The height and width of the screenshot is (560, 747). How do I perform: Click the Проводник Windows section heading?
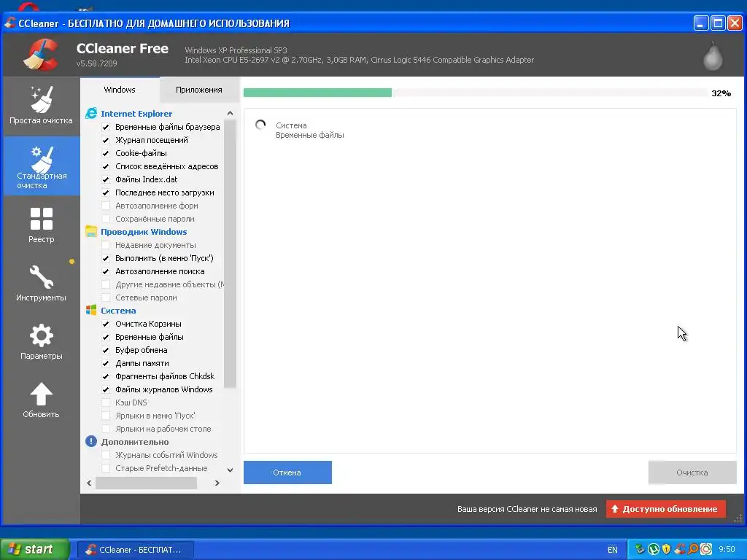(144, 232)
